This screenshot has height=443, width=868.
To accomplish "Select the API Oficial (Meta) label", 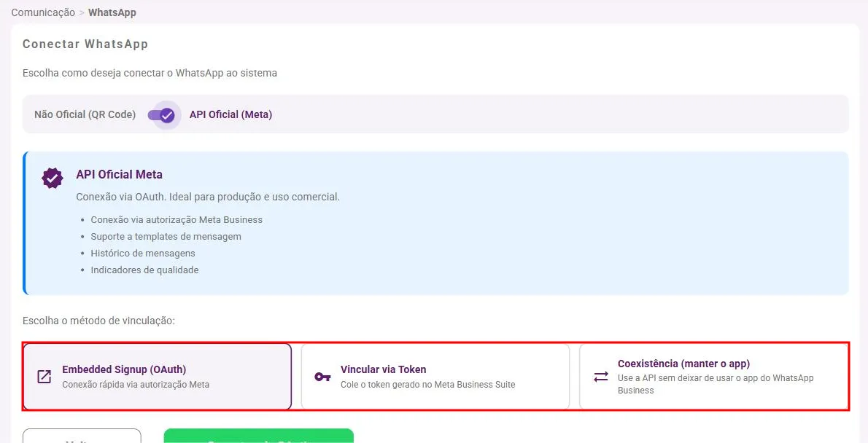I will click(230, 114).
